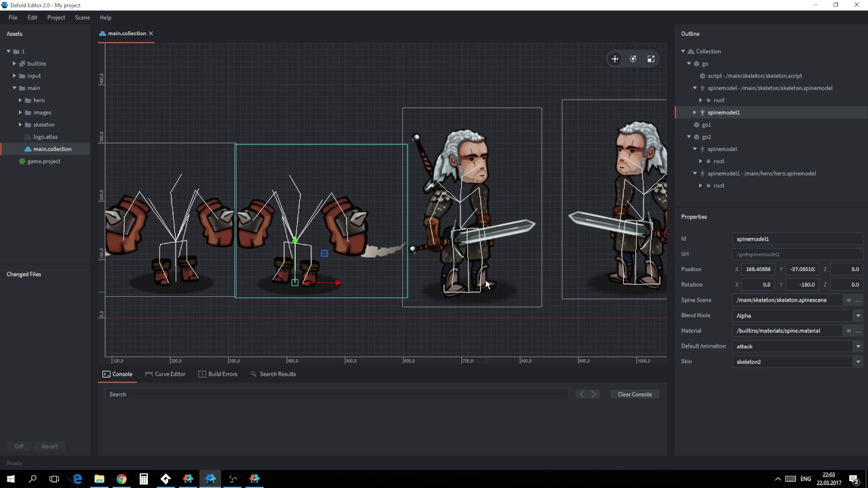The width and height of the screenshot is (868, 488).
Task: Switch to the Search Results tab
Action: 273,374
